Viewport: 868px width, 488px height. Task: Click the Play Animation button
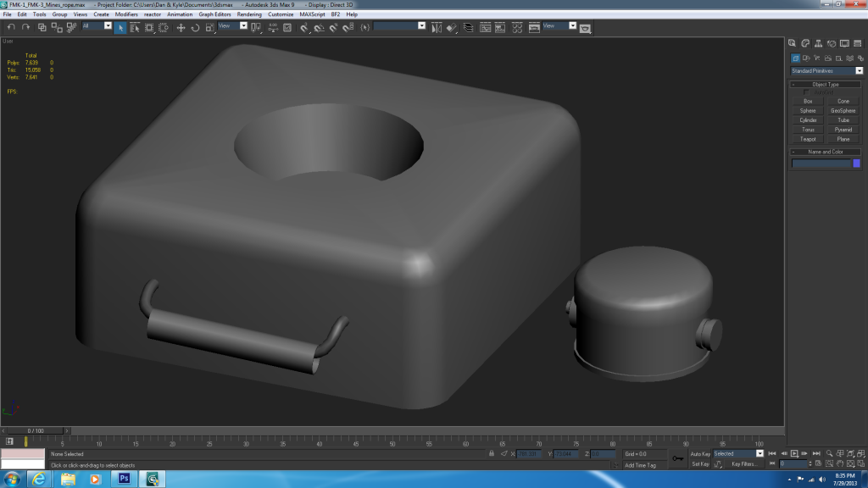[794, 453]
